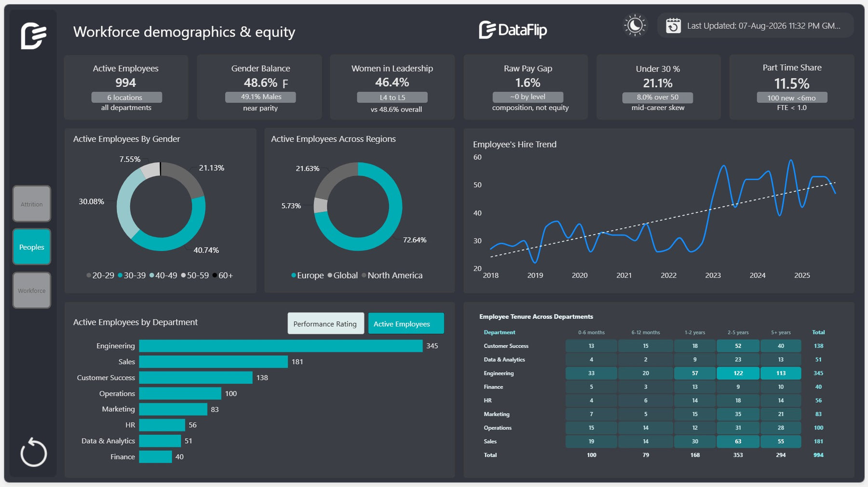Image resolution: width=868 pixels, height=487 pixels.
Task: Go to the Workforce page tab
Action: click(x=32, y=290)
